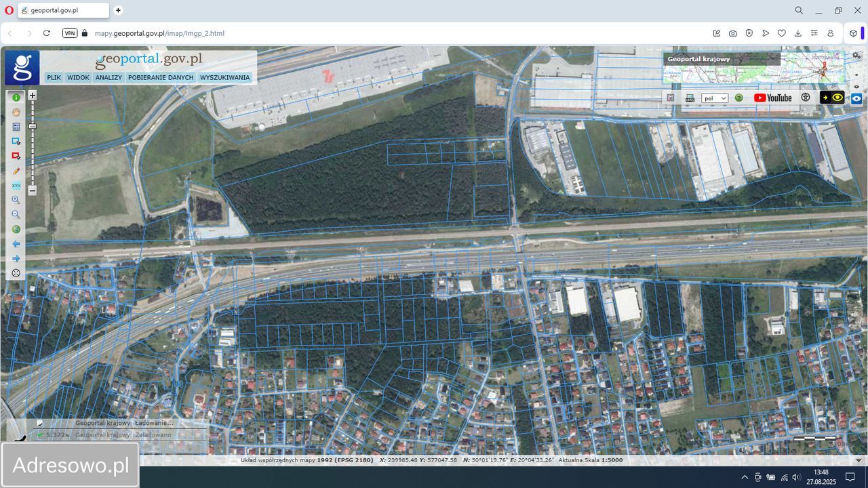Click the minus zoom out button
This screenshot has height=488, width=868.
(x=32, y=190)
